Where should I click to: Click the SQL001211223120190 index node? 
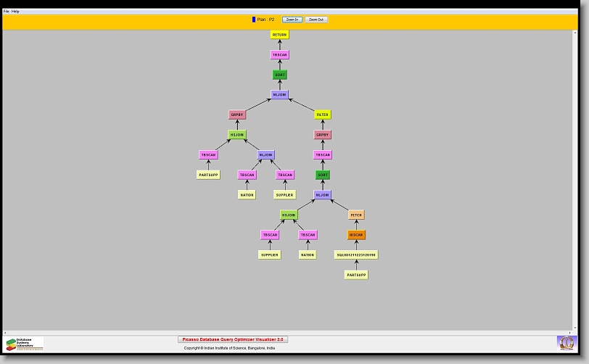coord(356,255)
